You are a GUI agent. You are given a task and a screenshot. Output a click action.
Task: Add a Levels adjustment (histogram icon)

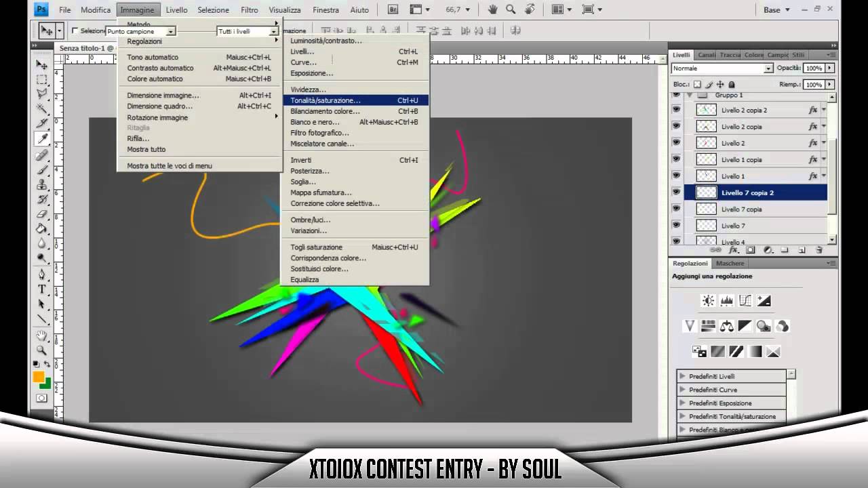pos(726,301)
